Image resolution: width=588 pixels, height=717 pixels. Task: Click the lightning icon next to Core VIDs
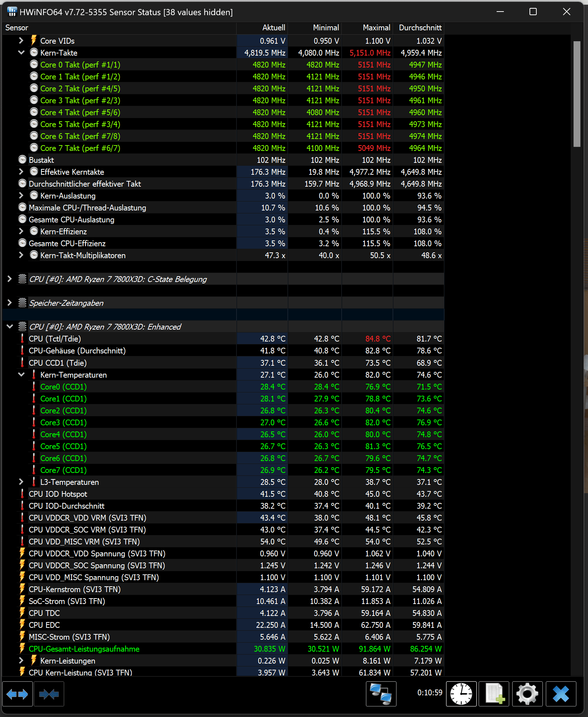34,40
